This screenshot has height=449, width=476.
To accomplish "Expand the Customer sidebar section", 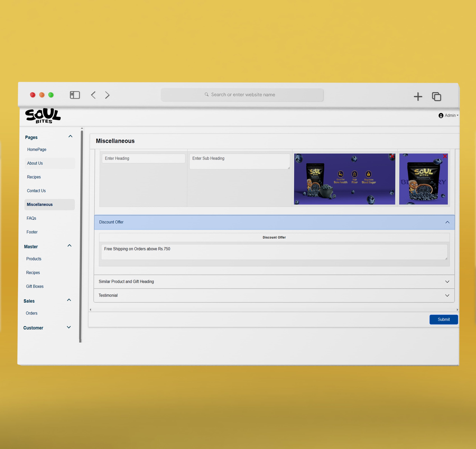I will (69, 327).
